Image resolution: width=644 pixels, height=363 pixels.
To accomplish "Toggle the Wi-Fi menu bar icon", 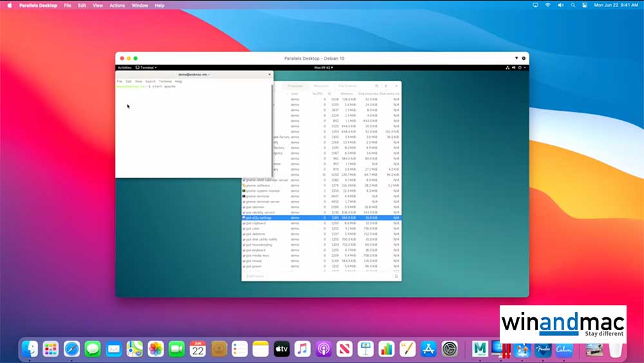I will [548, 5].
